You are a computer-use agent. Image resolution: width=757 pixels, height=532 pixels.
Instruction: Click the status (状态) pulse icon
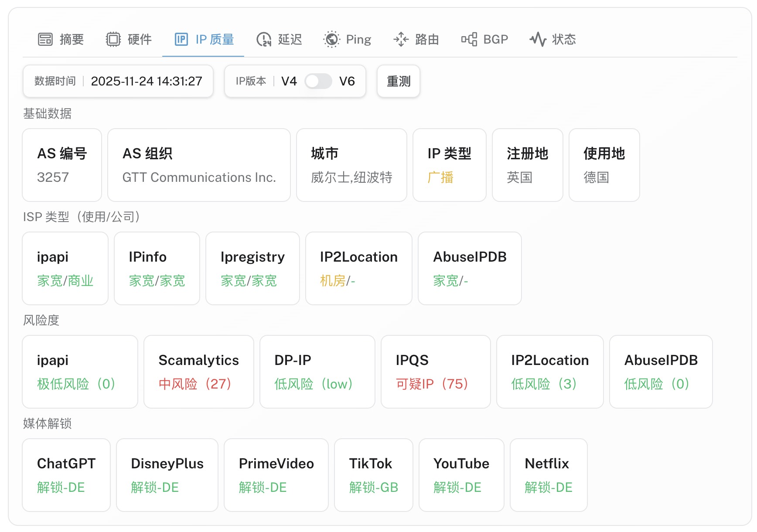(x=538, y=39)
